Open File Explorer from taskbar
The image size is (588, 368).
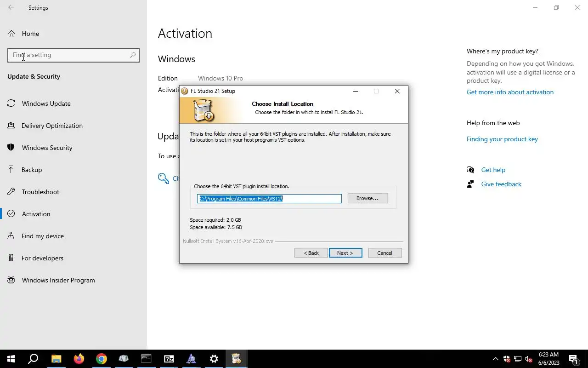click(x=56, y=359)
